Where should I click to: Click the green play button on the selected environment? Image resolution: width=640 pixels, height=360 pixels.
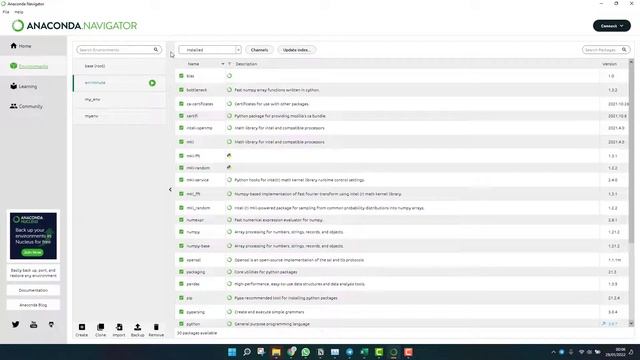152,83
